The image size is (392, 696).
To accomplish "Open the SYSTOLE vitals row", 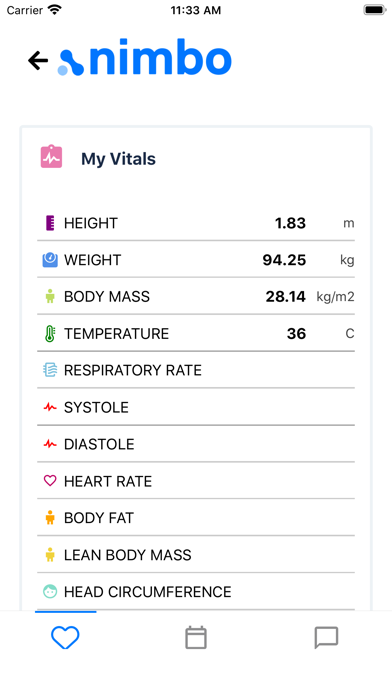I will pyautogui.click(x=196, y=407).
